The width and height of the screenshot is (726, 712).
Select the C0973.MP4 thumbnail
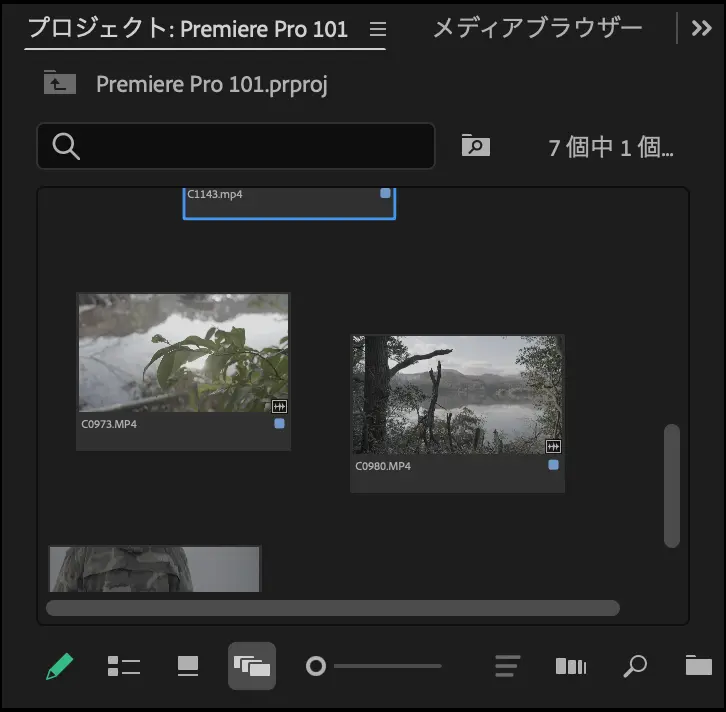pyautogui.click(x=183, y=353)
